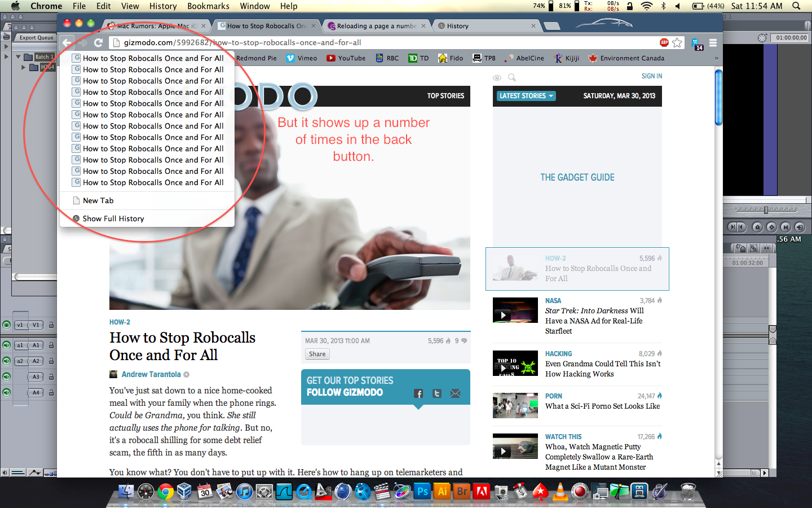
Task: Toggle the lock on the A1 track
Action: [x=51, y=345]
